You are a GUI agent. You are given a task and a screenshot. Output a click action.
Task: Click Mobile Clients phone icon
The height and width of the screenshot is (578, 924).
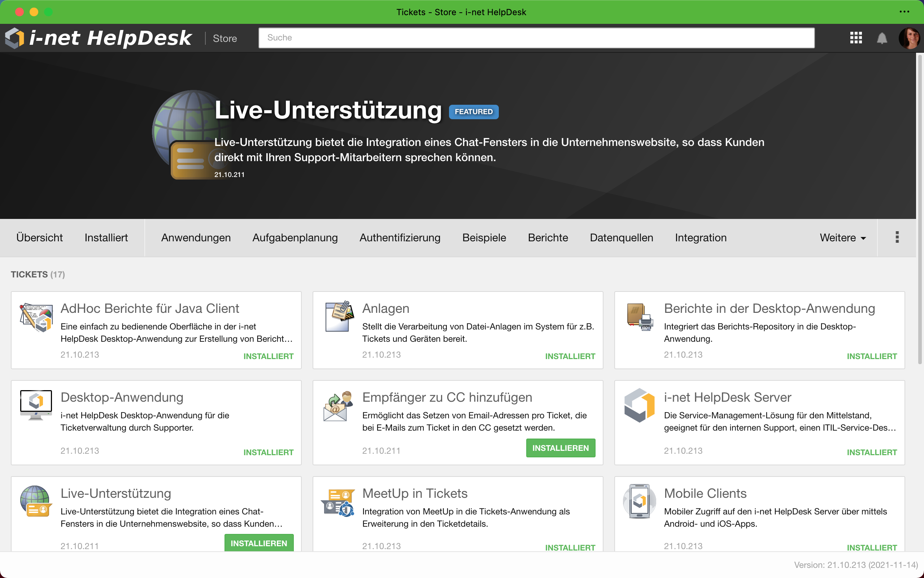[x=640, y=501]
